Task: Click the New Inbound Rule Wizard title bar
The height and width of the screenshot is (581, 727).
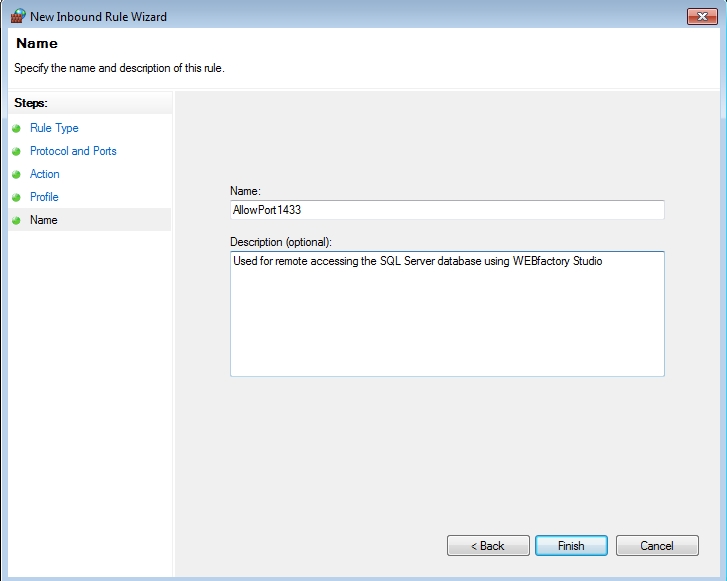Action: pyautogui.click(x=350, y=16)
